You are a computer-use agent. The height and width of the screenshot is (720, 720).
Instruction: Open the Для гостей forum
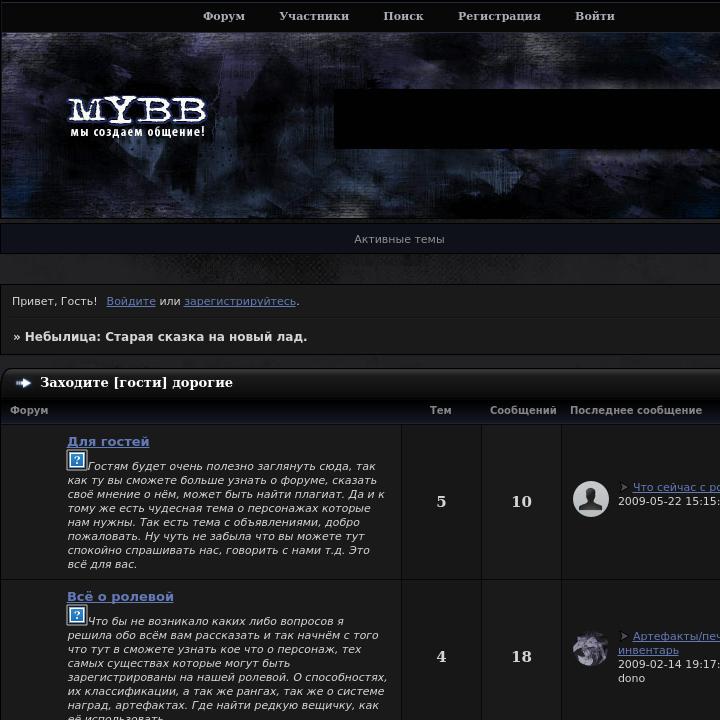108,441
